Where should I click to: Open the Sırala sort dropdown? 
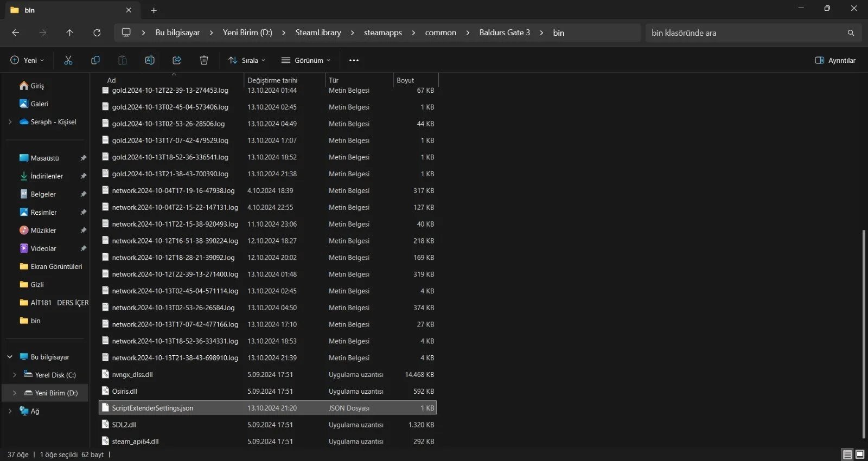tap(247, 60)
